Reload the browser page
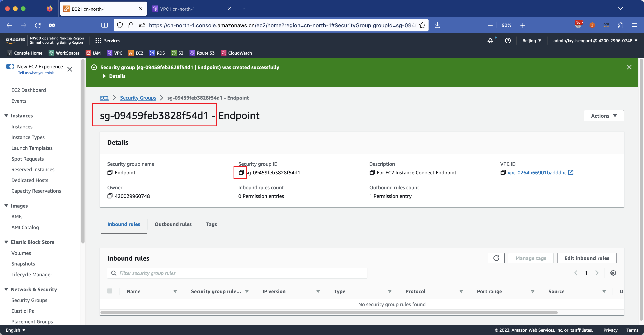The width and height of the screenshot is (644, 335). 38,25
